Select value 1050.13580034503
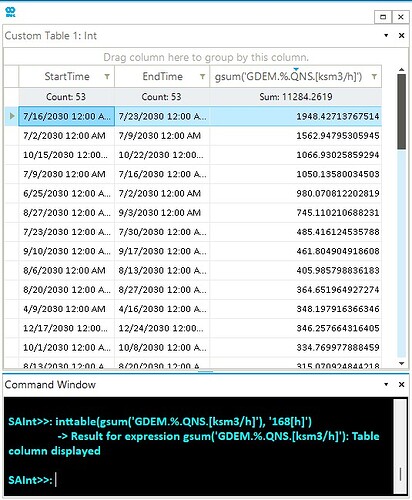Viewport: 412px width, 500px height. point(296,174)
